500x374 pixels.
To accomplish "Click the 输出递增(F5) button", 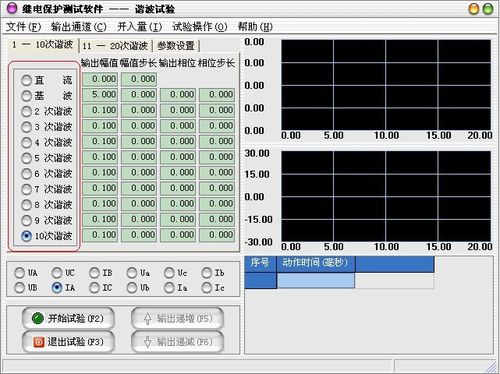I will coord(177,319).
